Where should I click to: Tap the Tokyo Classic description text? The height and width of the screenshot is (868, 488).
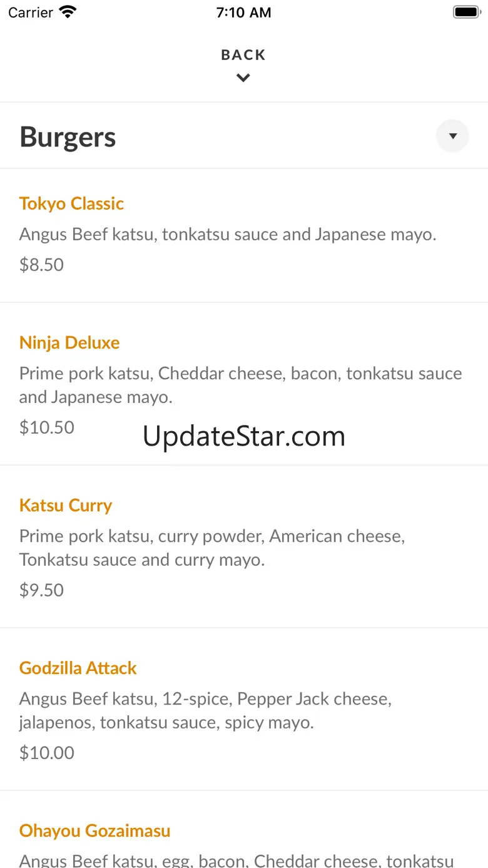coord(228,235)
